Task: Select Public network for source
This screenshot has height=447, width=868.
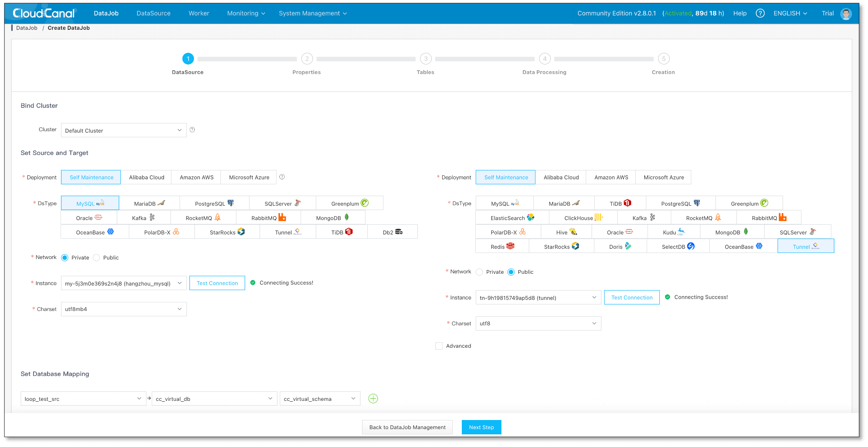Action: (97, 258)
